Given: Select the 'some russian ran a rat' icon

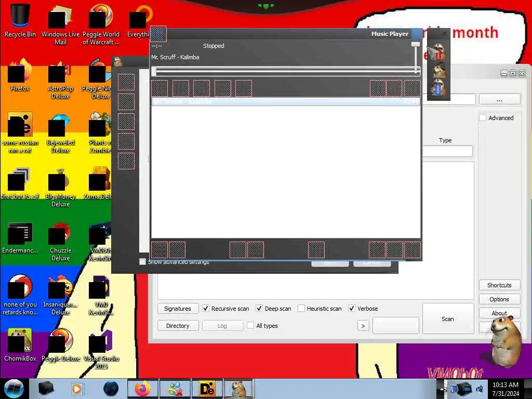Looking at the screenshot, I should coord(20,133).
